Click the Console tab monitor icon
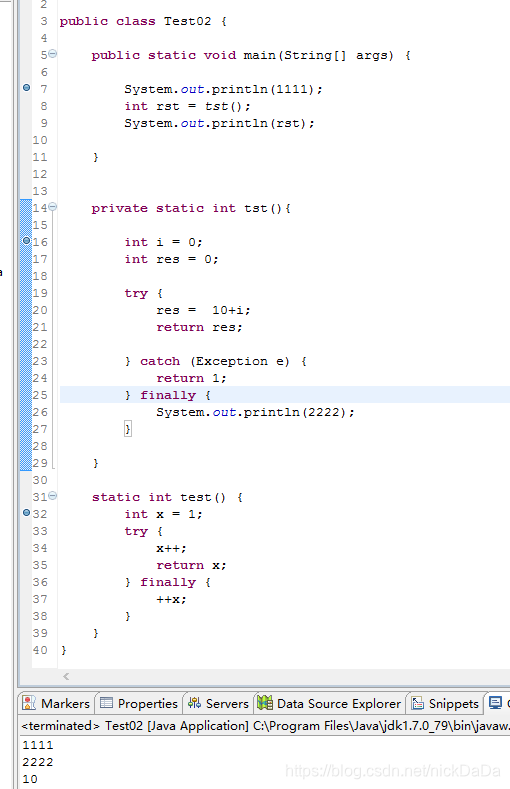This screenshot has height=789, width=510. pyautogui.click(x=495, y=703)
